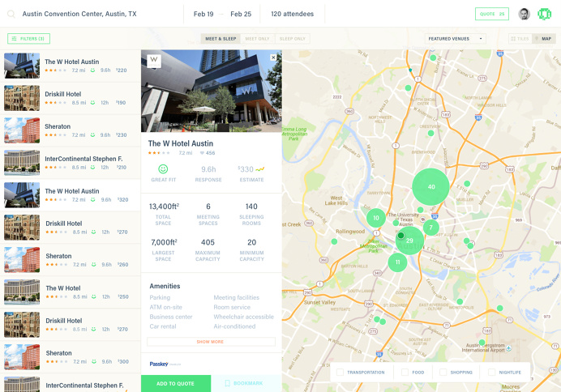Click the smiley icon in Driskill Hotel $190 row
This screenshot has height=392, width=561.
pyautogui.click(x=92, y=103)
